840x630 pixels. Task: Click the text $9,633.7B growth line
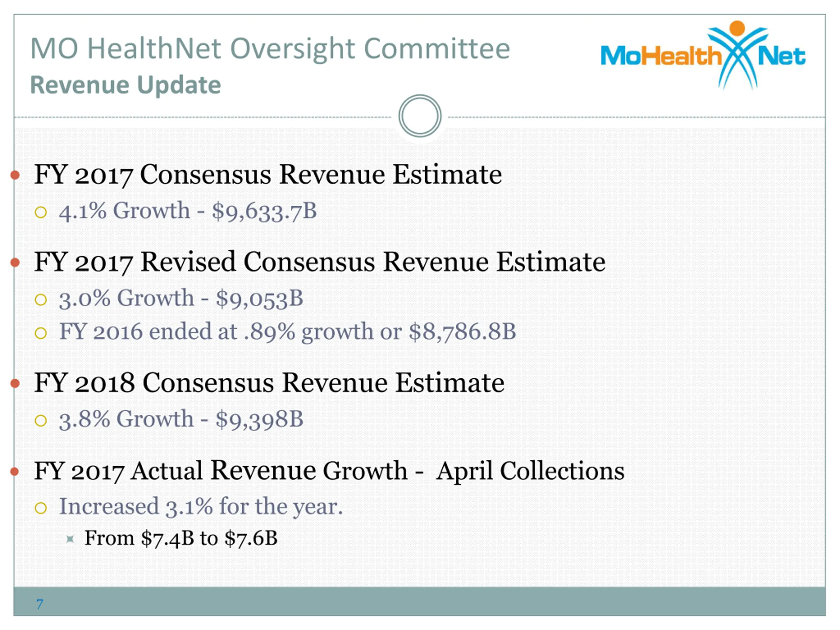point(188,211)
